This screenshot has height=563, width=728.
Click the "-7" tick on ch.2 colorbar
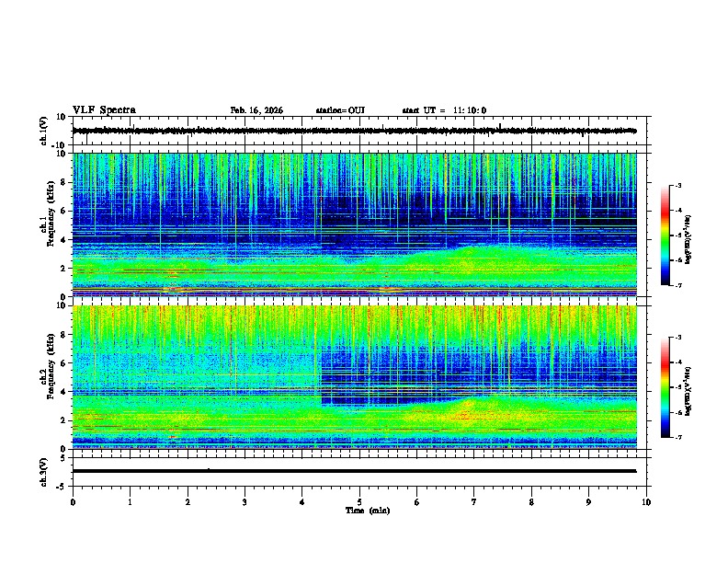coord(678,437)
